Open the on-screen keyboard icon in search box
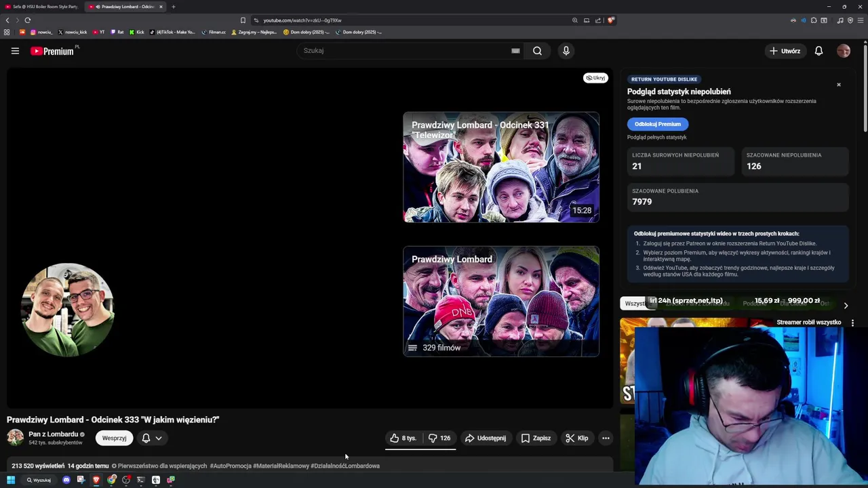 point(515,51)
